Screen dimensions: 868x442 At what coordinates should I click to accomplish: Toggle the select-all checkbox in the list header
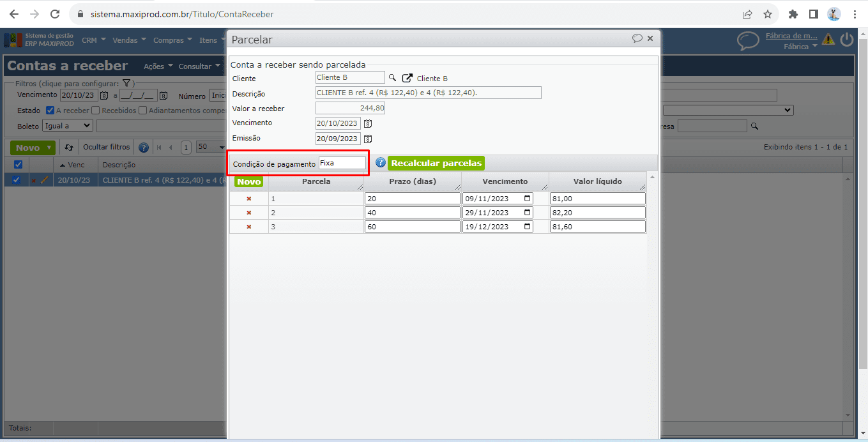click(x=18, y=165)
